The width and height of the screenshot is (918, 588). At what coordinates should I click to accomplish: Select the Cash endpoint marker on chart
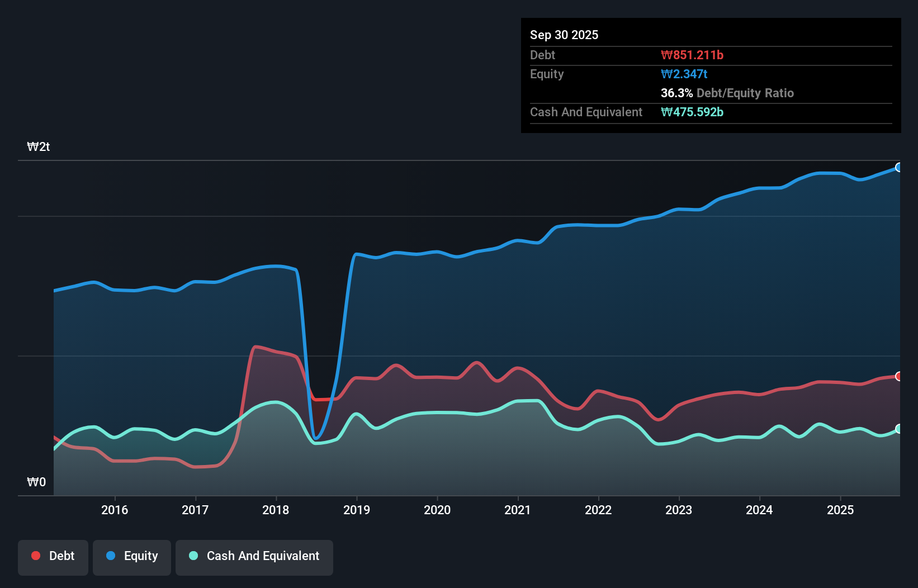[898, 429]
